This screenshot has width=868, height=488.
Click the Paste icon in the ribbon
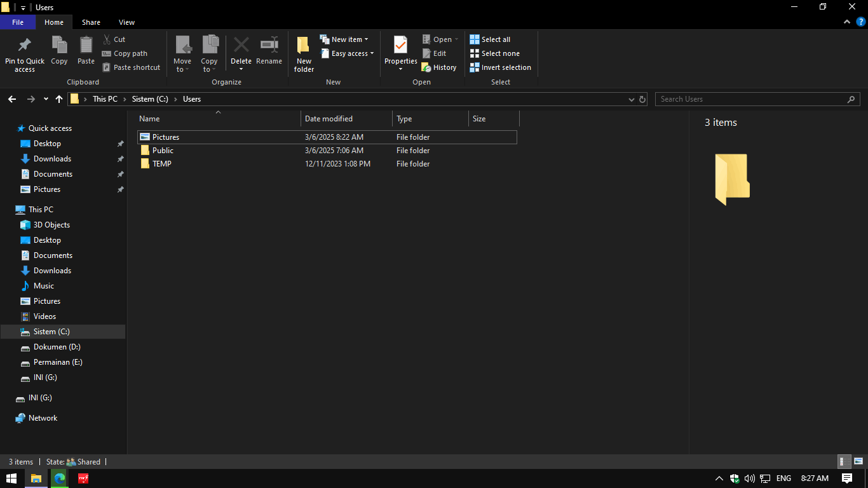(86, 52)
